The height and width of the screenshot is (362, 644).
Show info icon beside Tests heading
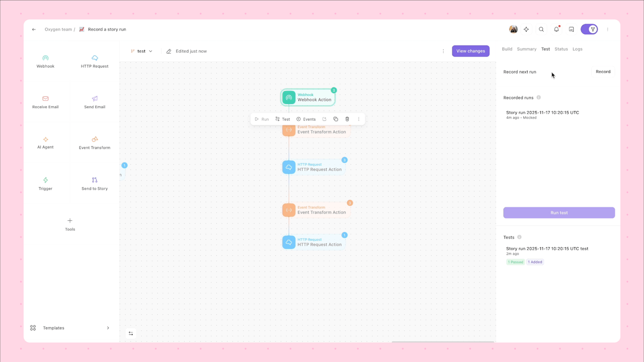click(x=519, y=237)
